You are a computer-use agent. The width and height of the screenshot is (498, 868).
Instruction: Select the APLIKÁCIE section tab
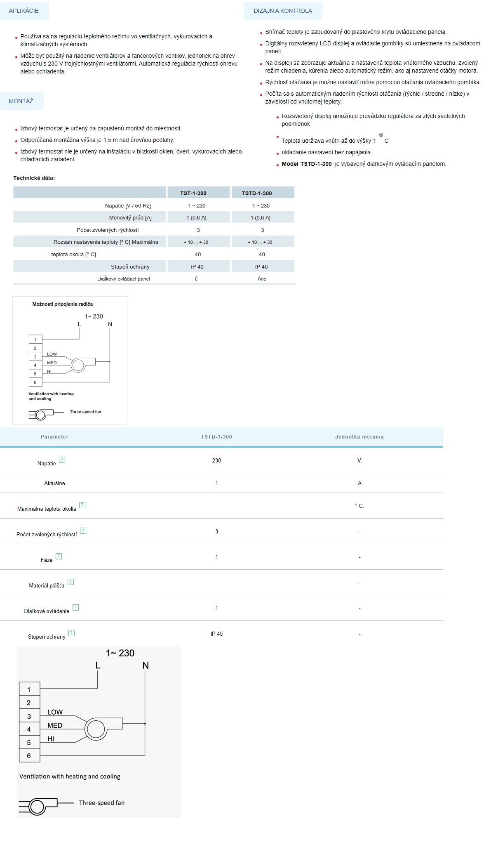(x=24, y=11)
